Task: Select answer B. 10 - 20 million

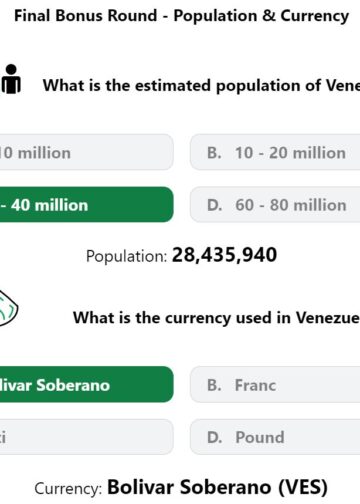Action: [275, 153]
